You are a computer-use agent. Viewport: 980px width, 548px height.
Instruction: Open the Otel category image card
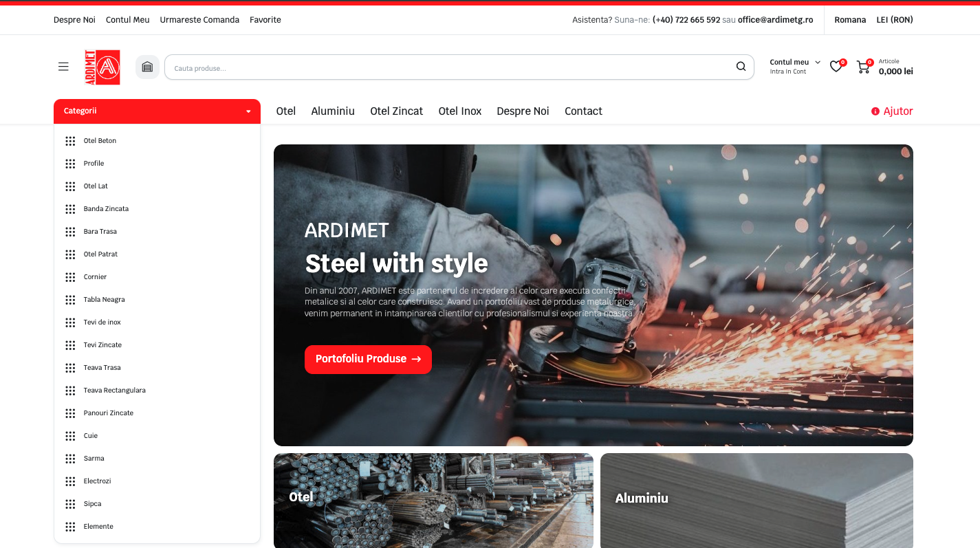tap(433, 501)
